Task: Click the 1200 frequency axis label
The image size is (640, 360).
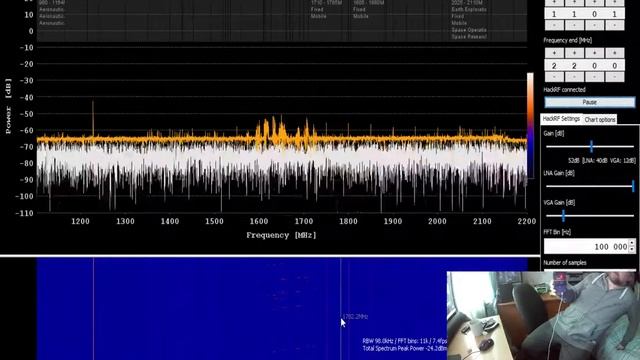Action: point(80,221)
